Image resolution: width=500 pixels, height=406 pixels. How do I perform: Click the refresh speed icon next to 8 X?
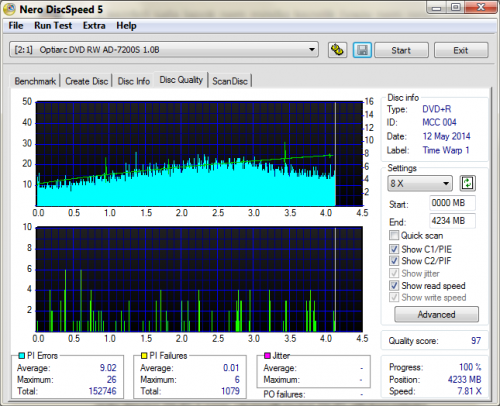click(x=467, y=183)
